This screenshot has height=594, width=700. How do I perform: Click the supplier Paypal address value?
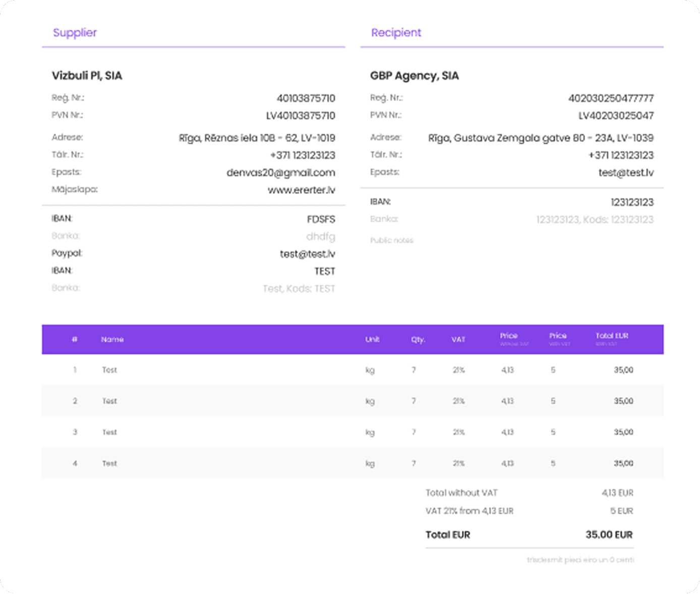(307, 254)
